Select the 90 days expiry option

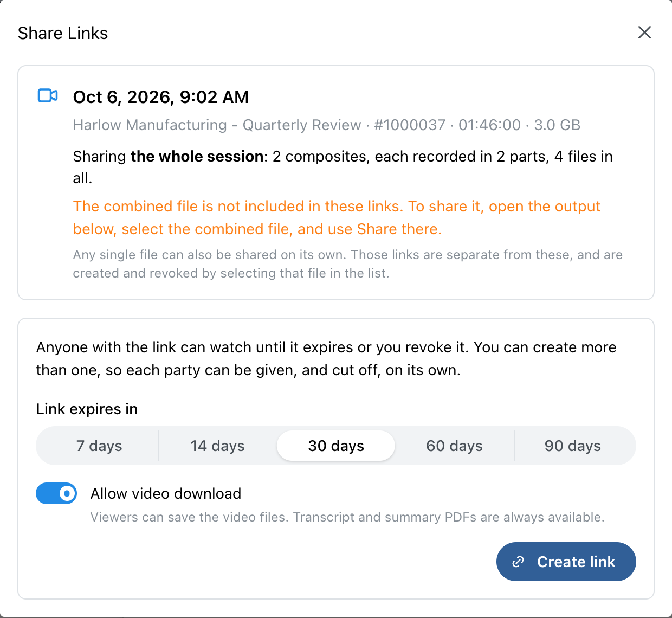pyautogui.click(x=573, y=446)
